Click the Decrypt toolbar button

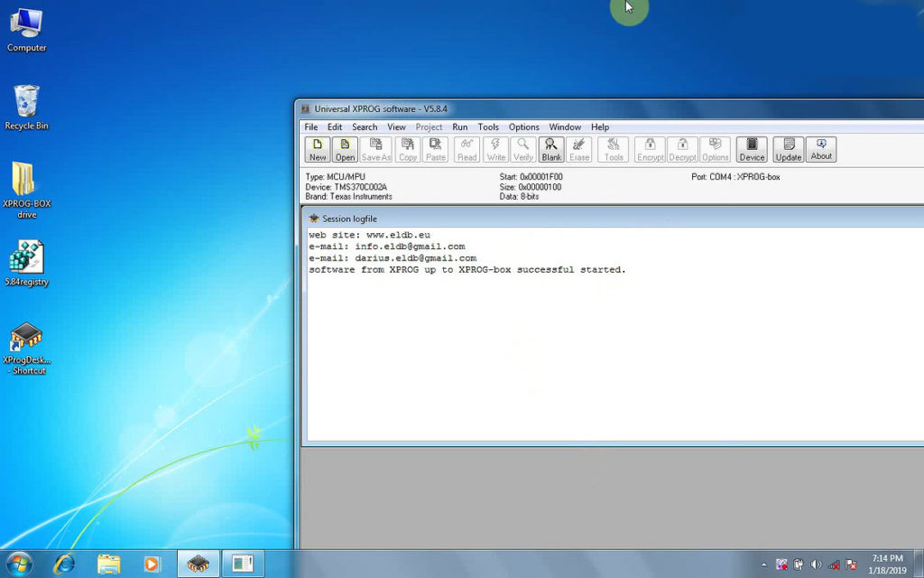(682, 150)
